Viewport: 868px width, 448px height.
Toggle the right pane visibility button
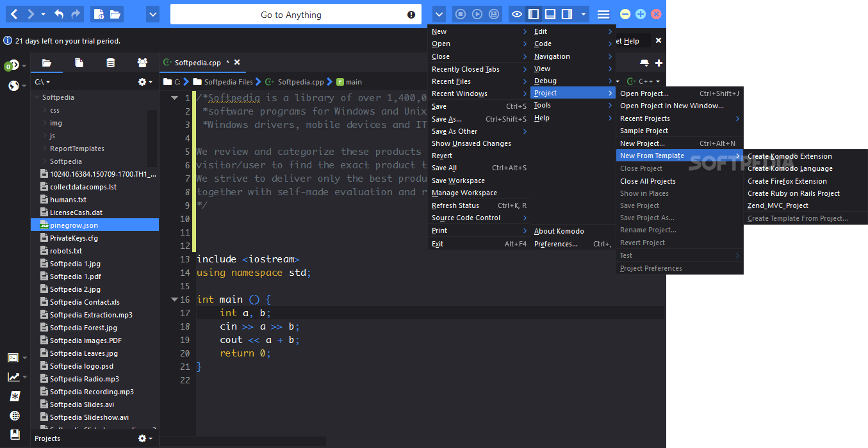coord(567,14)
